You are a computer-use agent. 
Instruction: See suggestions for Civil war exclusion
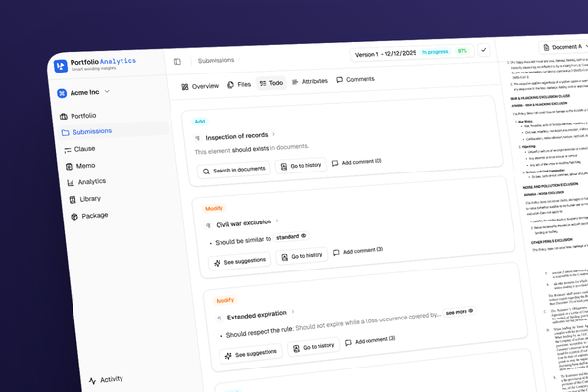[240, 261]
